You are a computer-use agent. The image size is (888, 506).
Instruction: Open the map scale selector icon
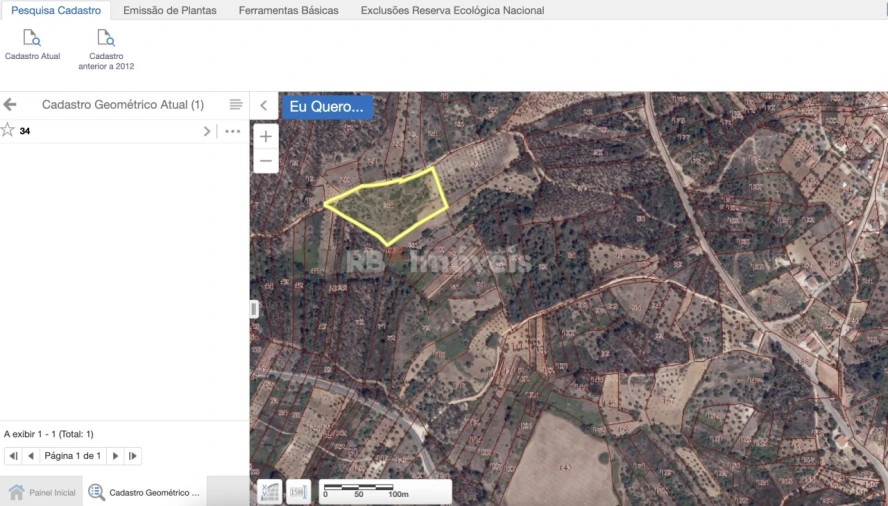tap(298, 491)
